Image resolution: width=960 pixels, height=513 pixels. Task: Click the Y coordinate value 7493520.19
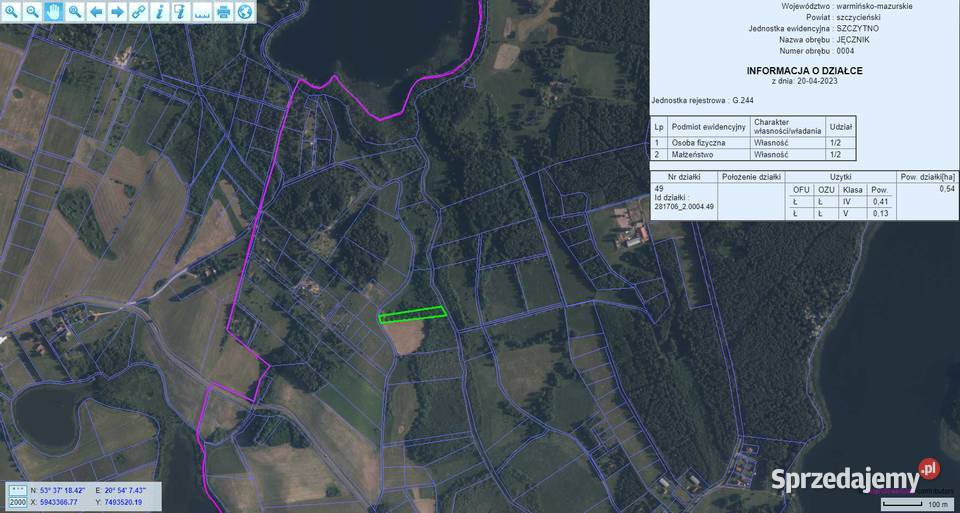(x=126, y=502)
